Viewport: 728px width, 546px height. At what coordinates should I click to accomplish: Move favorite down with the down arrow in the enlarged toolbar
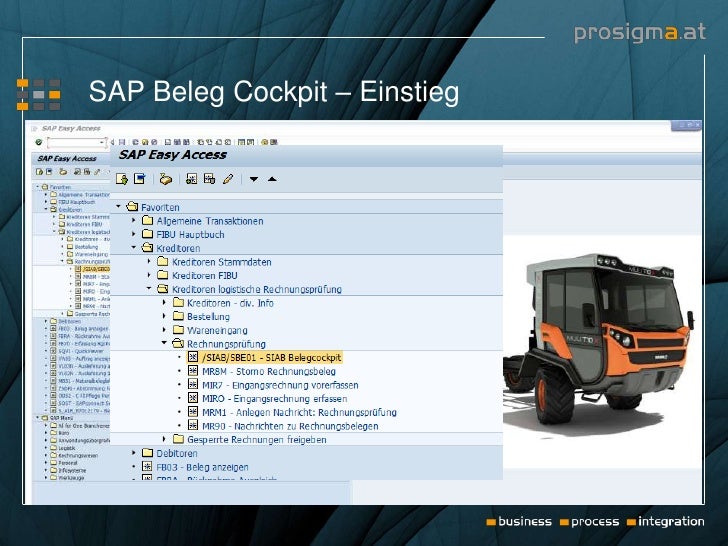coord(254,179)
